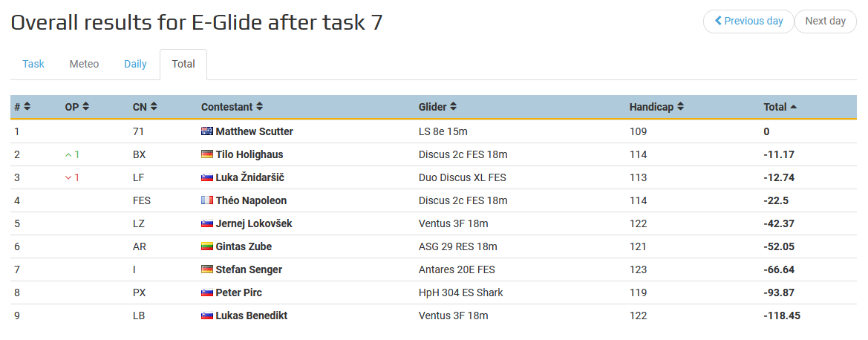
Task: Go to Previous day results
Action: [748, 21]
